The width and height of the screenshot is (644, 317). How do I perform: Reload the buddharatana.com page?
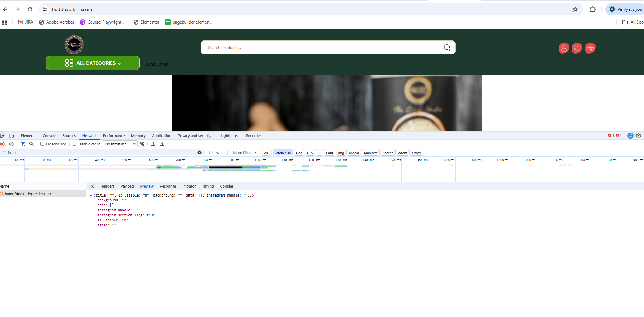pos(30,9)
